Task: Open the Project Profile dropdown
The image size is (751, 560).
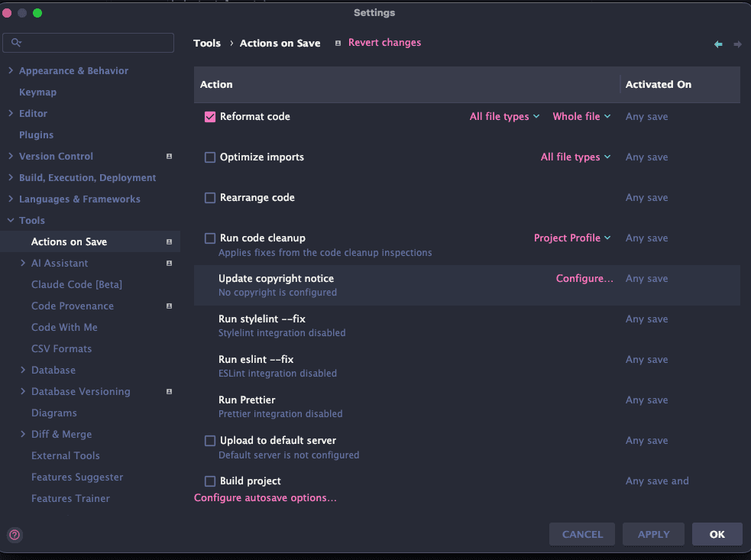Action: [572, 238]
